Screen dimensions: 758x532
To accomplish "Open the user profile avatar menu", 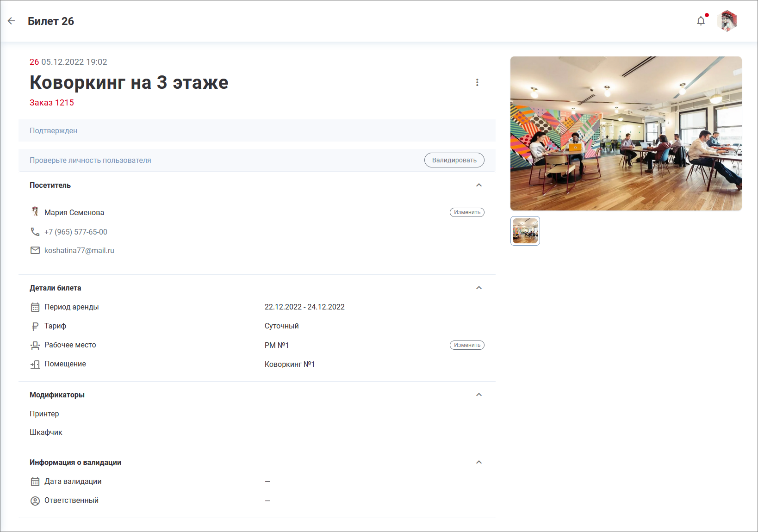I will pos(727,21).
